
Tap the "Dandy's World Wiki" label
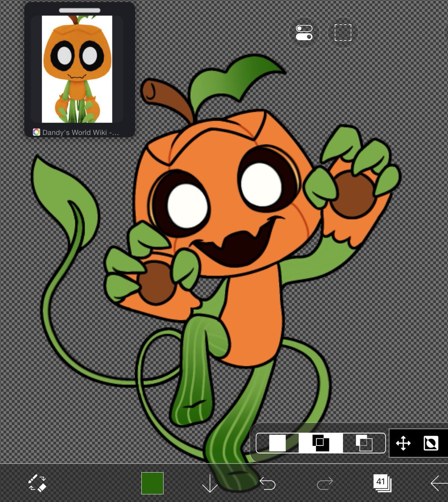pos(81,132)
